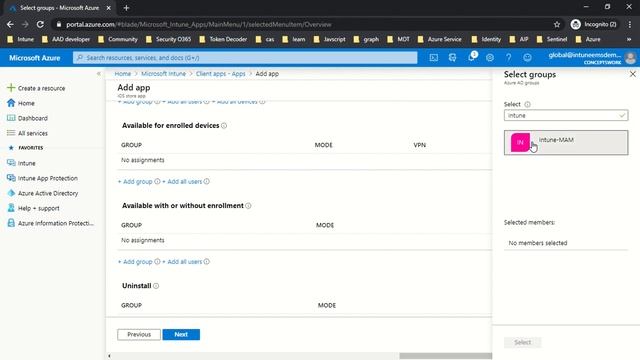640x360 pixels.
Task: Select the Intune-MAM group
Action: pos(566,142)
